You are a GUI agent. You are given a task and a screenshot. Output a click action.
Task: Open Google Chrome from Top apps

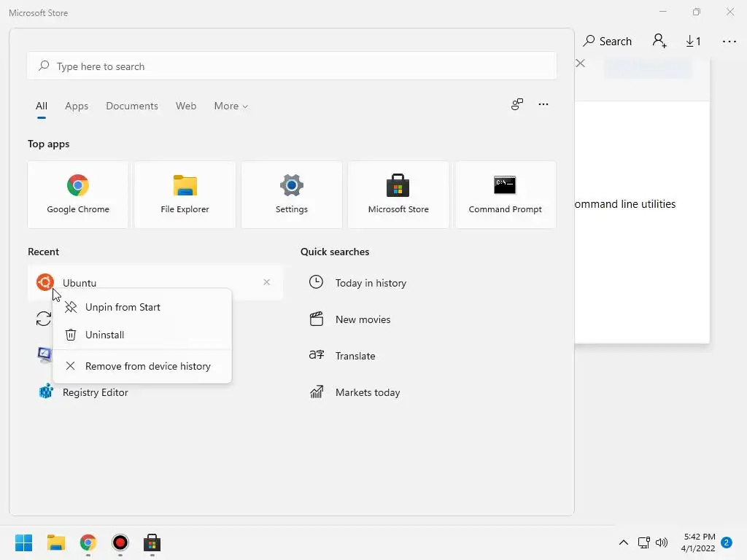78,195
